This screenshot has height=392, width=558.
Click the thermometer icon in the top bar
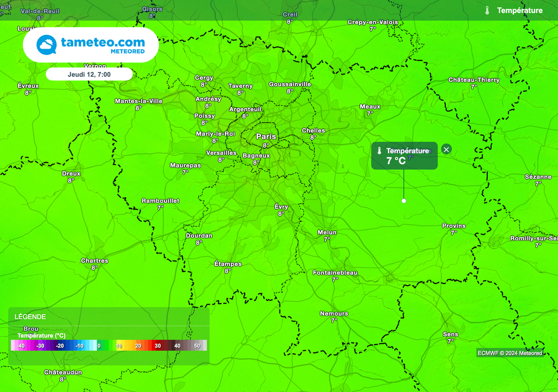click(x=487, y=10)
